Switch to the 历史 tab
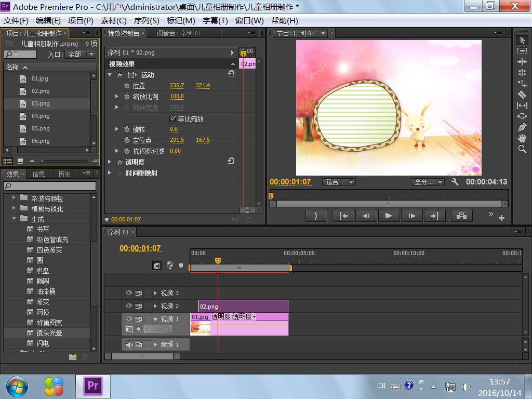This screenshot has width=532, height=399. (x=64, y=174)
